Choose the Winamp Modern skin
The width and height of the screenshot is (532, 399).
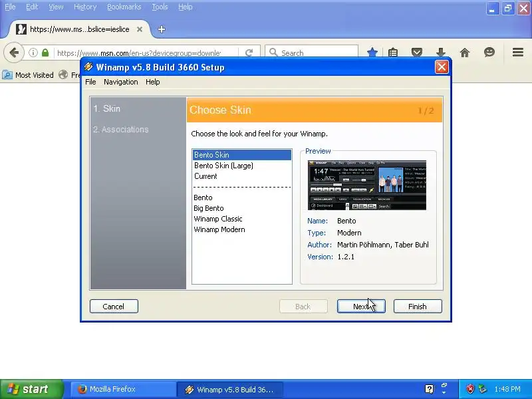[x=242, y=229]
